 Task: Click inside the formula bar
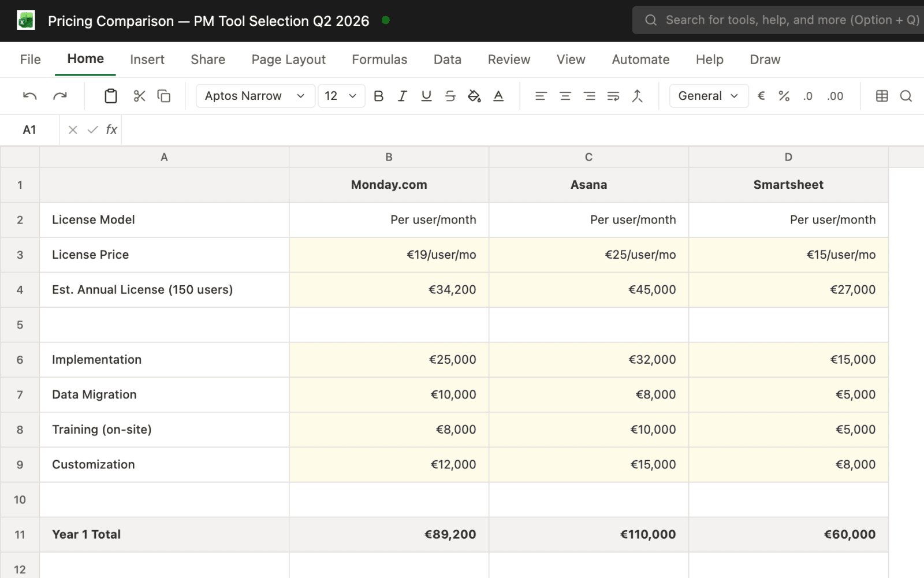(523, 130)
